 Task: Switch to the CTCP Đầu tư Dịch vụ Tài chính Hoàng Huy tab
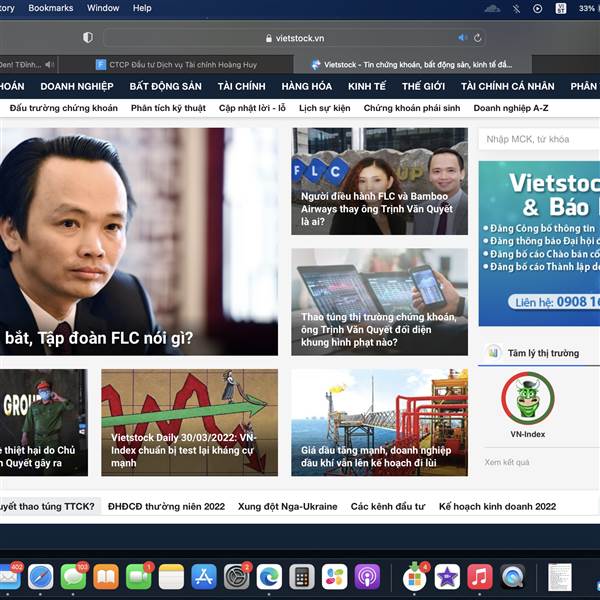[176, 64]
